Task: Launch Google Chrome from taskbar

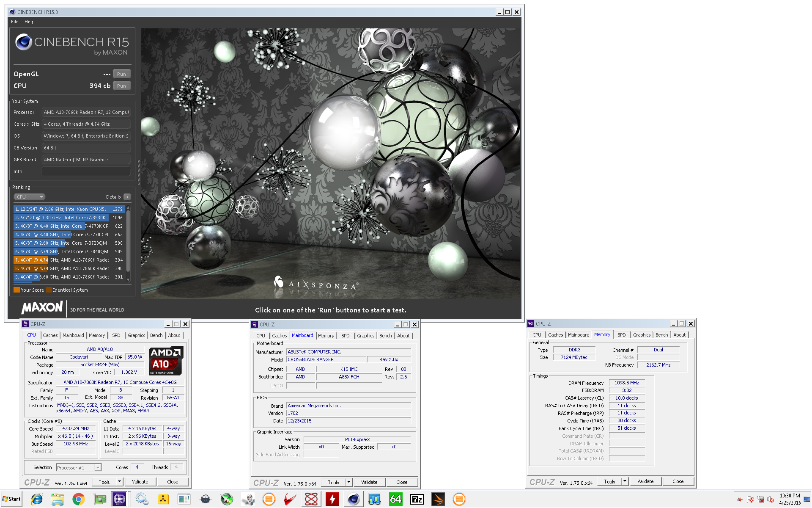Action: coord(79,500)
